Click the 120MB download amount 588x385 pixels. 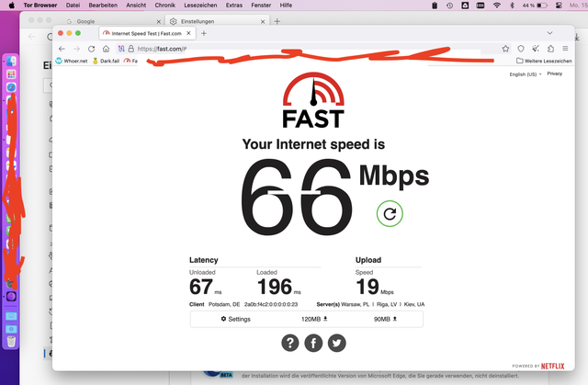pyautogui.click(x=314, y=319)
